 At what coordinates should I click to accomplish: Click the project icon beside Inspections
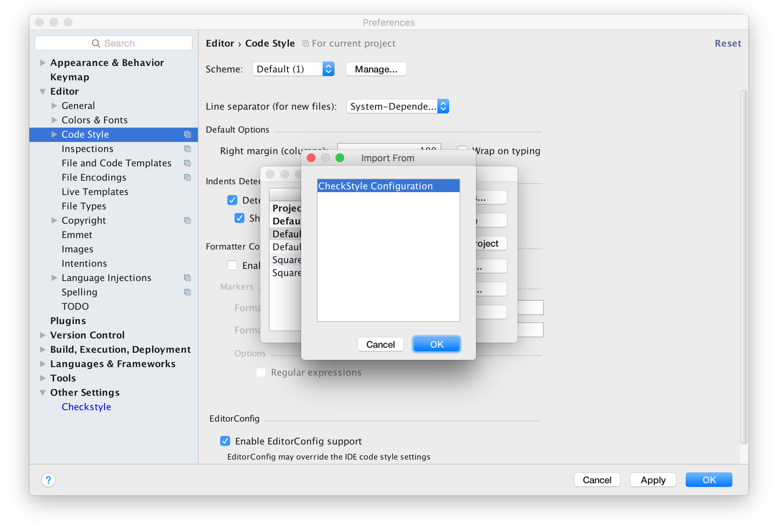click(x=187, y=149)
